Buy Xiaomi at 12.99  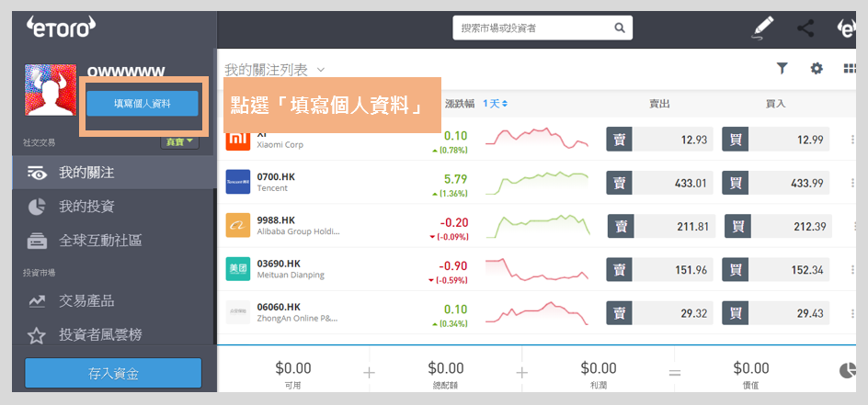[x=776, y=140]
